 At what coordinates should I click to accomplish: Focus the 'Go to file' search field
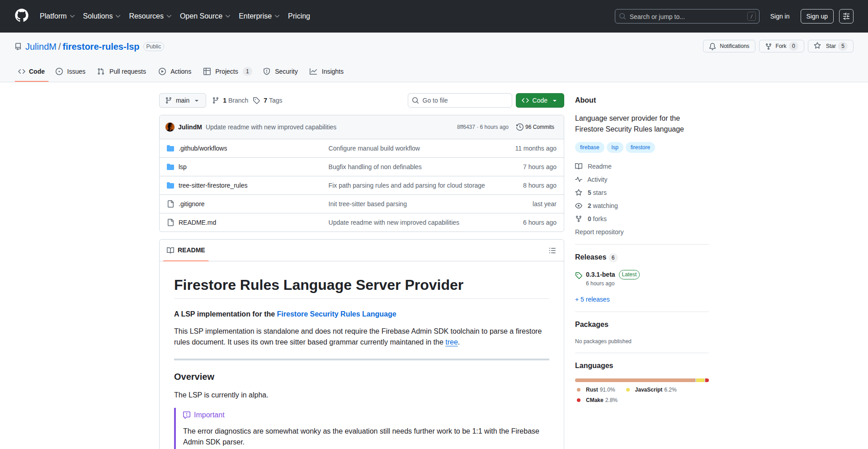[x=460, y=100]
